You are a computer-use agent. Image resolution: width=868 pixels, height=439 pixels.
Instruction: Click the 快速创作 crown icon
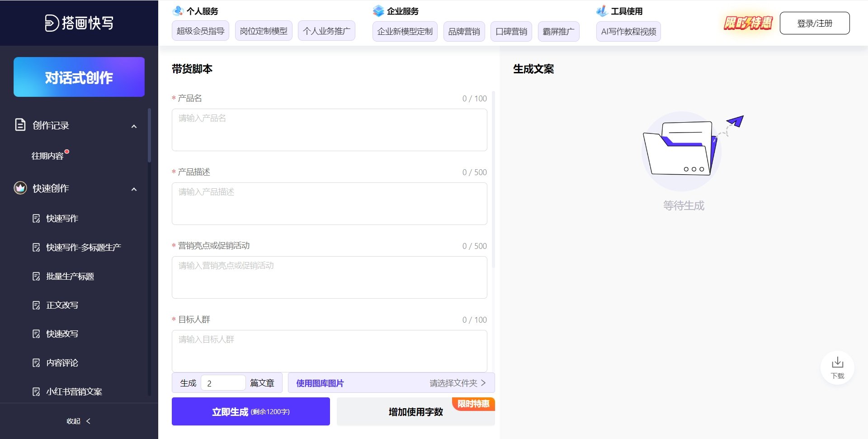pyautogui.click(x=20, y=188)
